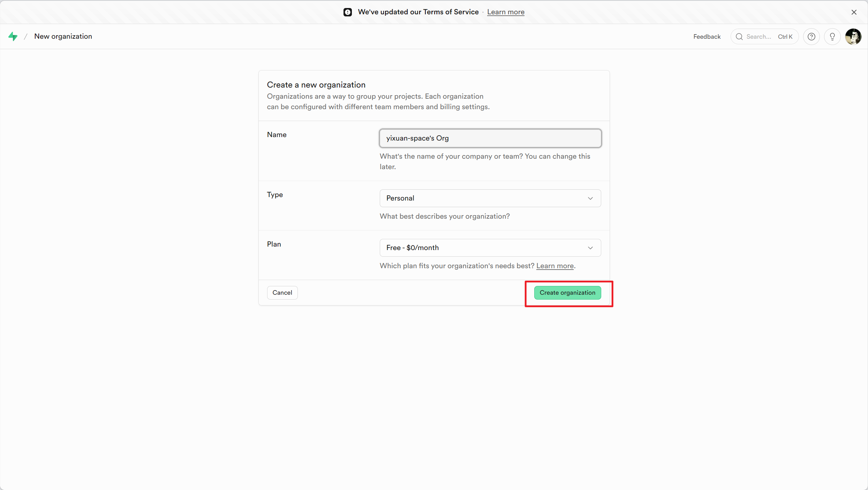
Task: Click the organization Name input field
Action: (490, 138)
